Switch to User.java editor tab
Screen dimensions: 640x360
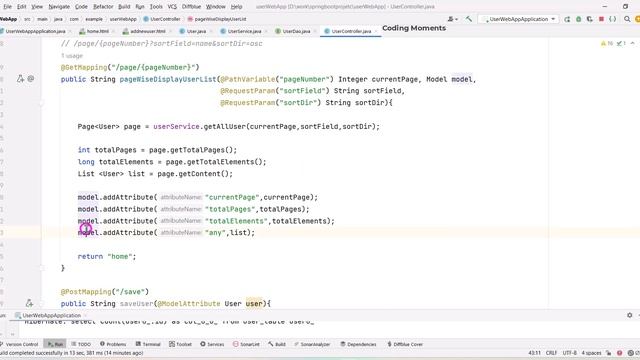coord(196,31)
